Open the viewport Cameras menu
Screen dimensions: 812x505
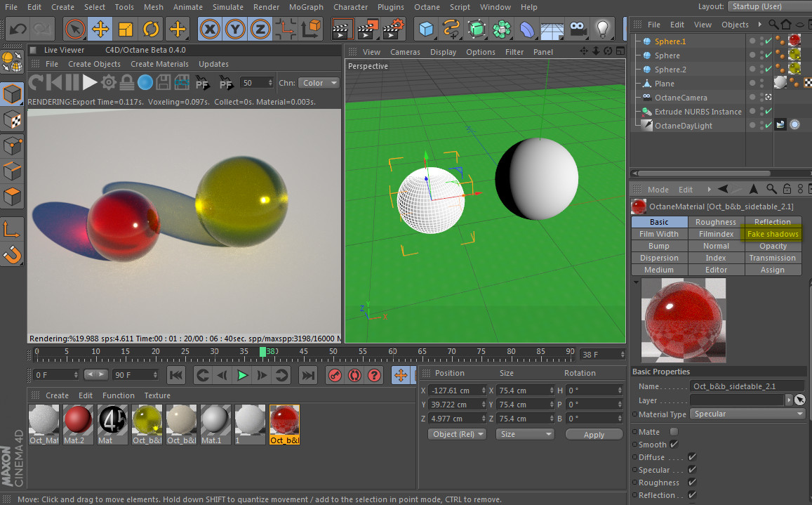(x=405, y=52)
